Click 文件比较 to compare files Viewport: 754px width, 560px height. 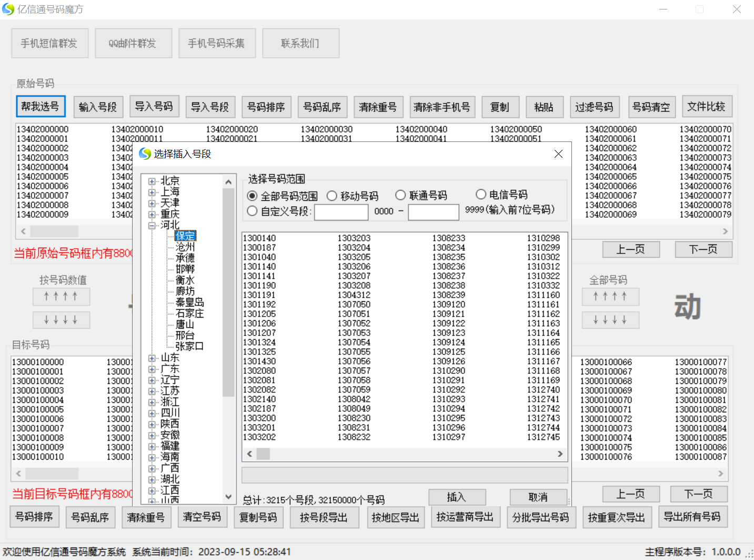click(x=707, y=107)
